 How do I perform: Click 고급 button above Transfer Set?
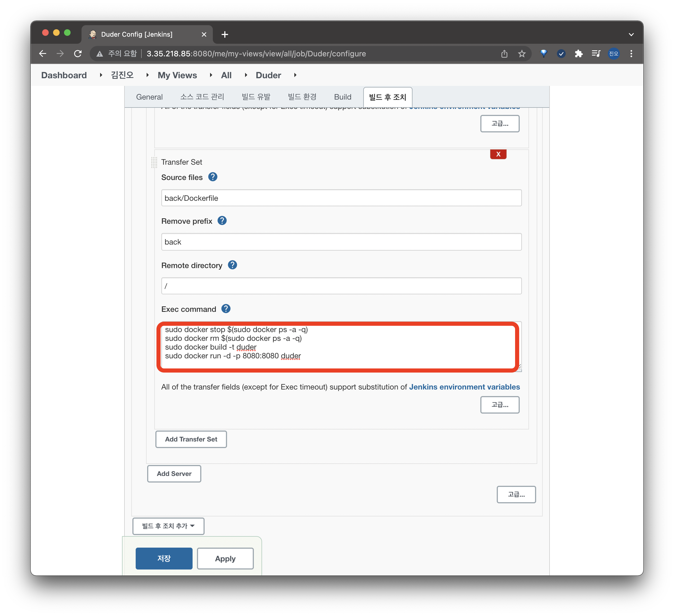coord(500,124)
